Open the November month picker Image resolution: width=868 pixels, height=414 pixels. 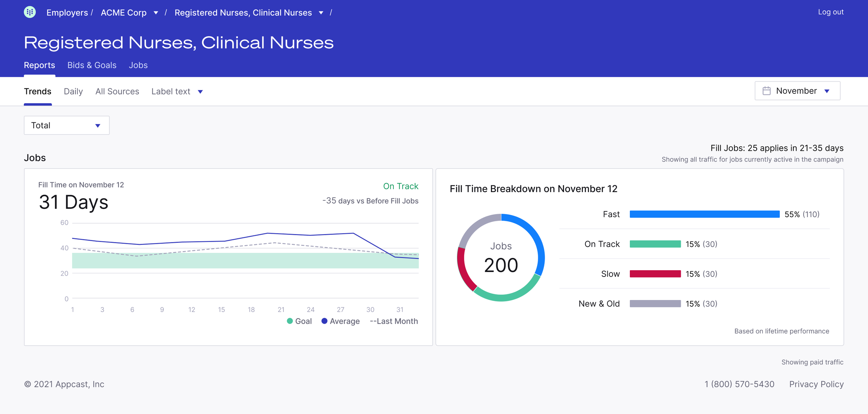click(797, 91)
